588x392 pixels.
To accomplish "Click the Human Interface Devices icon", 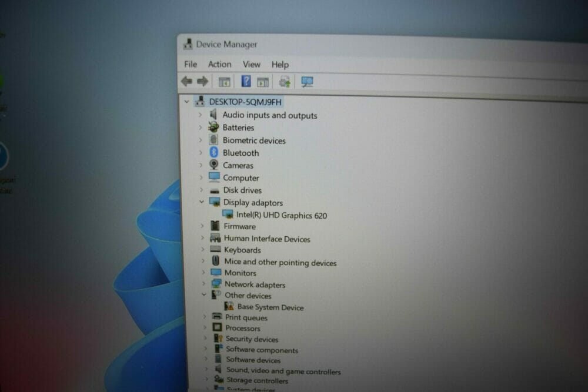I will (x=215, y=238).
